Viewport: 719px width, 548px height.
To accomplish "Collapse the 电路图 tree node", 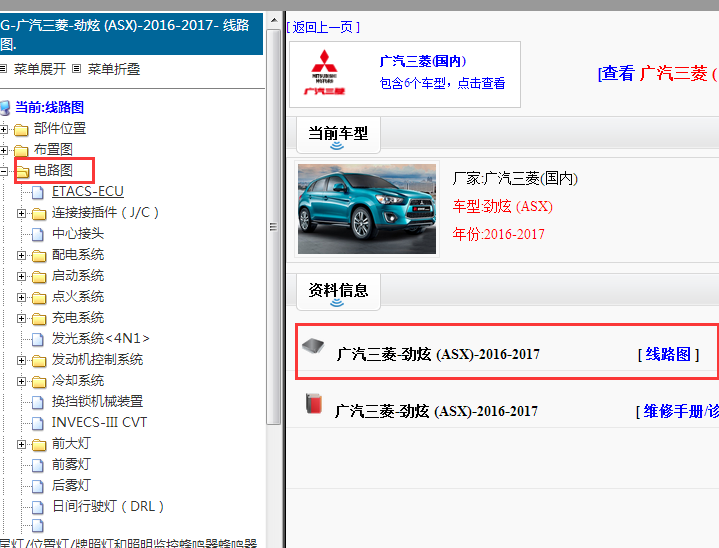I will (3, 171).
